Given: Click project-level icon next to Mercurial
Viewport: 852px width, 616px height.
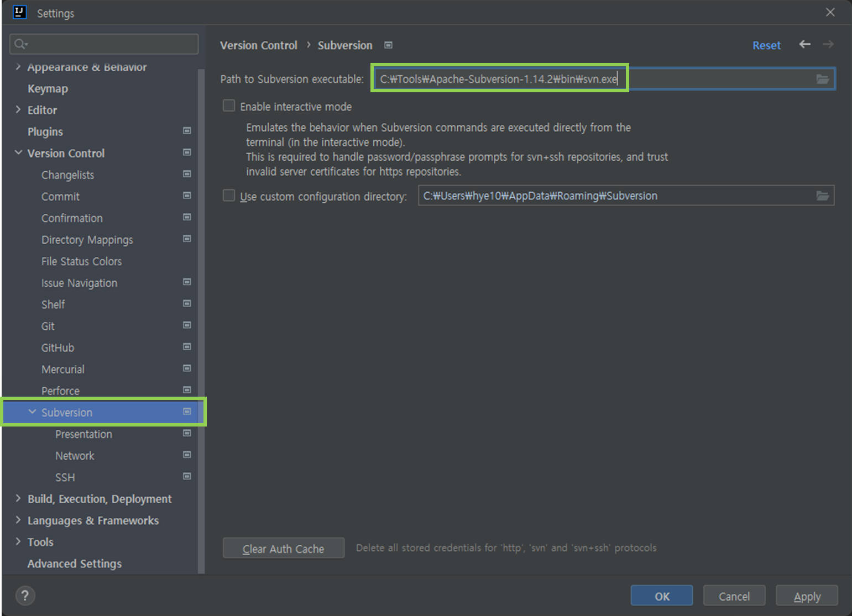Looking at the screenshot, I should pos(187,368).
